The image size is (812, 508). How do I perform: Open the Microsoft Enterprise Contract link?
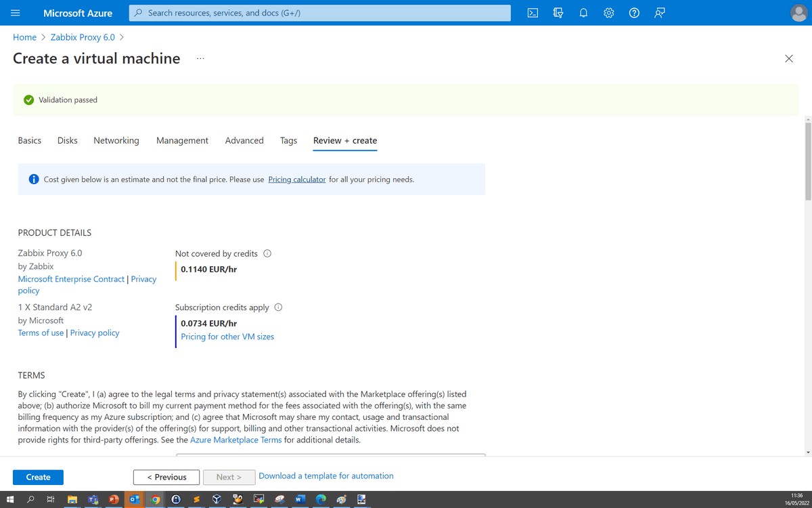point(71,279)
